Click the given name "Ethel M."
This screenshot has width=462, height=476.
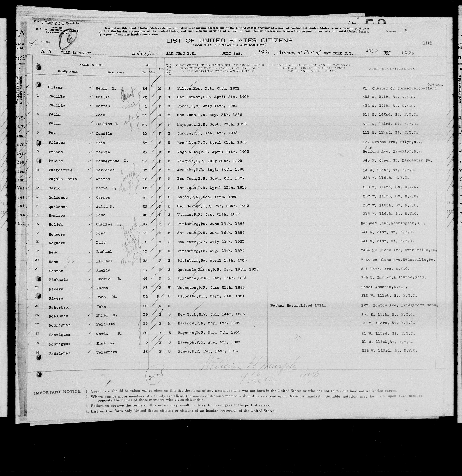tap(106, 316)
